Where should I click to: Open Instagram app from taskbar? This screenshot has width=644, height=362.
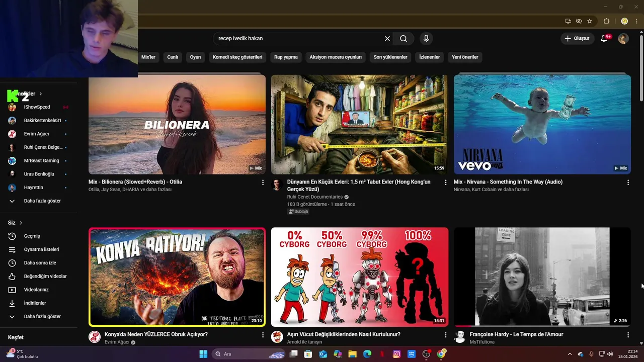397,354
